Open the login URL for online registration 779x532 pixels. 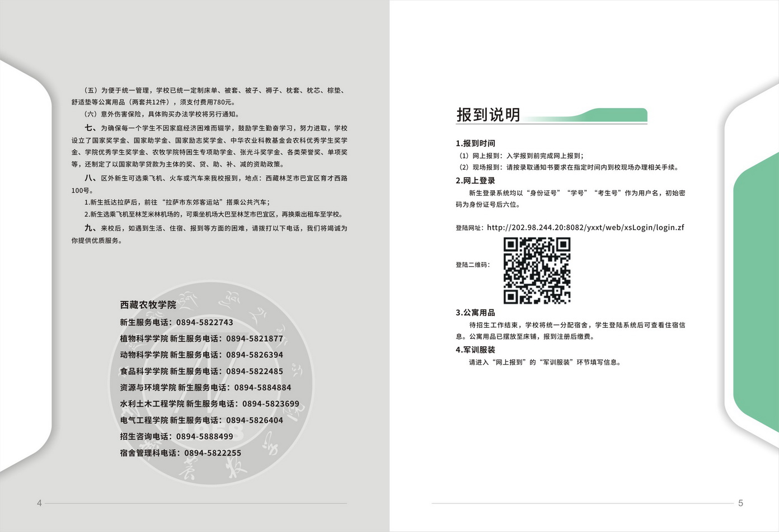[585, 228]
